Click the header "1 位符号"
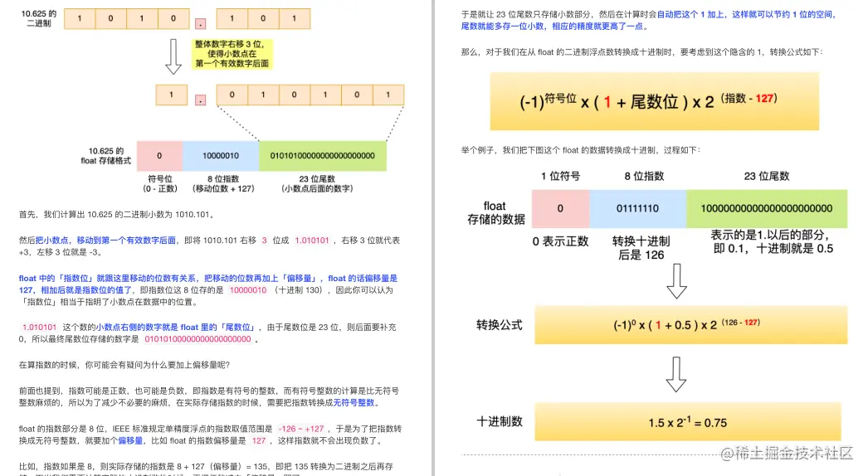Viewport: 868px width, 476px height. (x=560, y=176)
